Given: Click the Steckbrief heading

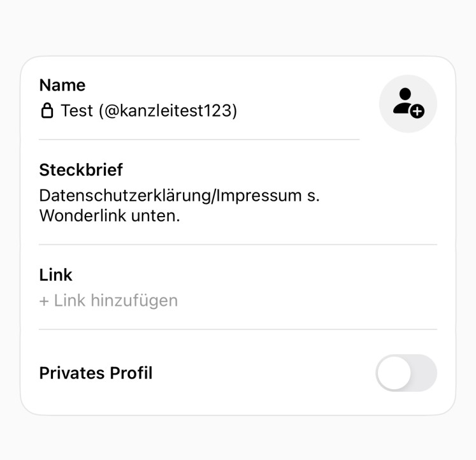Looking at the screenshot, I should coord(81,170).
